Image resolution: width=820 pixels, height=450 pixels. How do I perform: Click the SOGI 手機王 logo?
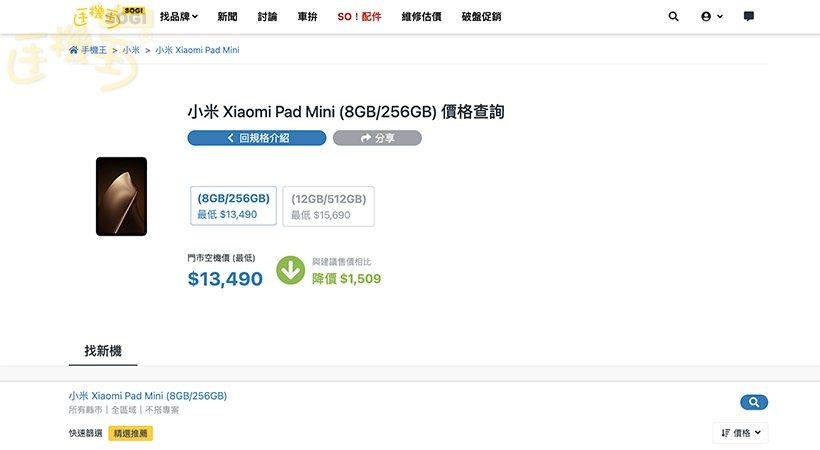click(110, 16)
